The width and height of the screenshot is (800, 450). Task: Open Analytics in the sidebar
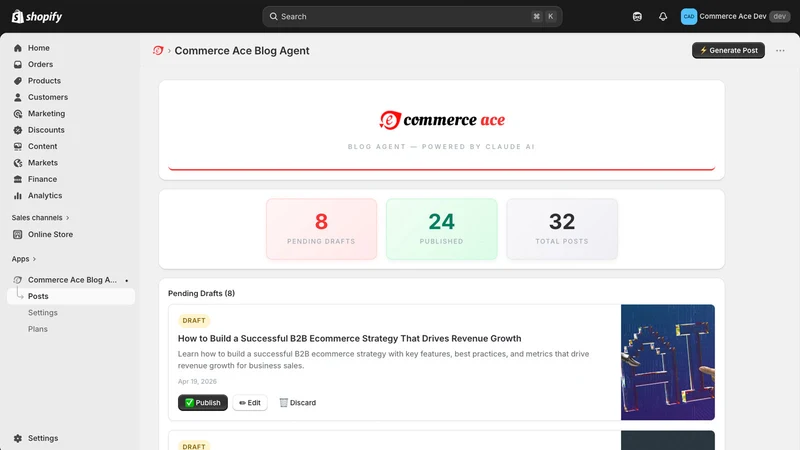coord(45,195)
